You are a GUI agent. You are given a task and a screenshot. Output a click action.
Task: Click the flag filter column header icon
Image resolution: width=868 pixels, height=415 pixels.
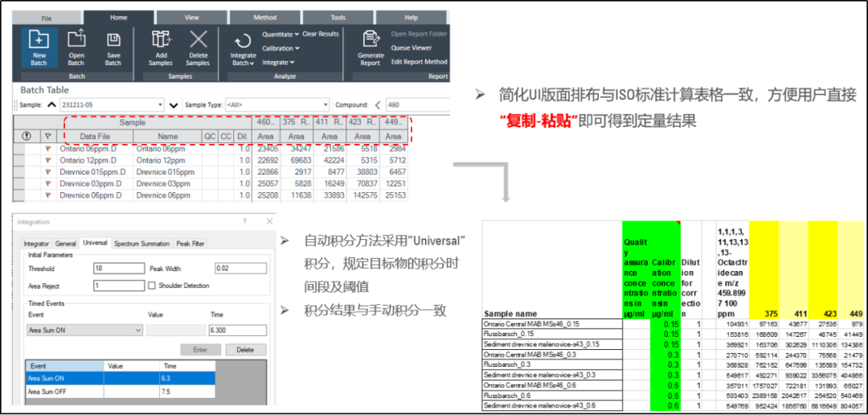tap(47, 136)
